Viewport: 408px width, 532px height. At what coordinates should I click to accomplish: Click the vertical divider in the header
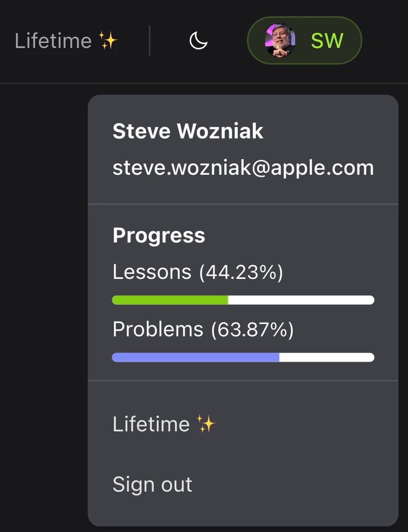pos(150,41)
